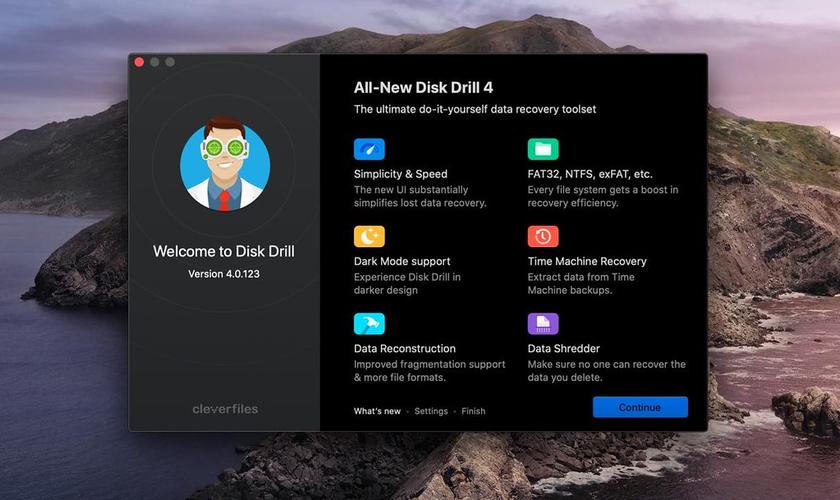
Task: Click the "Welcome to Disk Drill" text
Action: [224, 252]
